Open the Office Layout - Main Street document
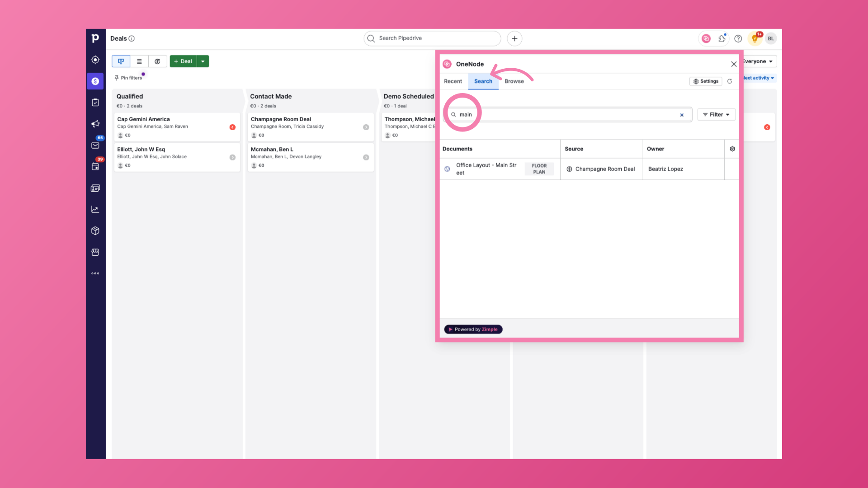 pyautogui.click(x=486, y=169)
